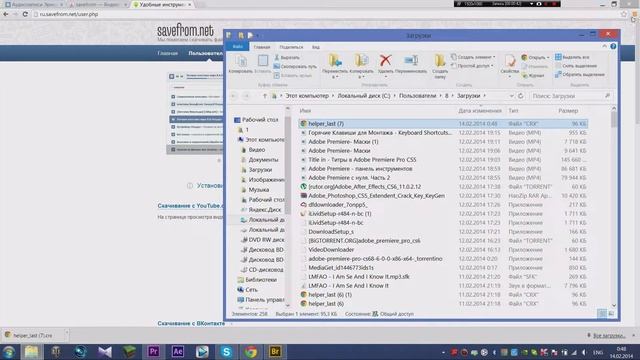Click helper_last (7).crx in Chrome download bar
The image size is (640, 360).
pyautogui.click(x=33, y=336)
